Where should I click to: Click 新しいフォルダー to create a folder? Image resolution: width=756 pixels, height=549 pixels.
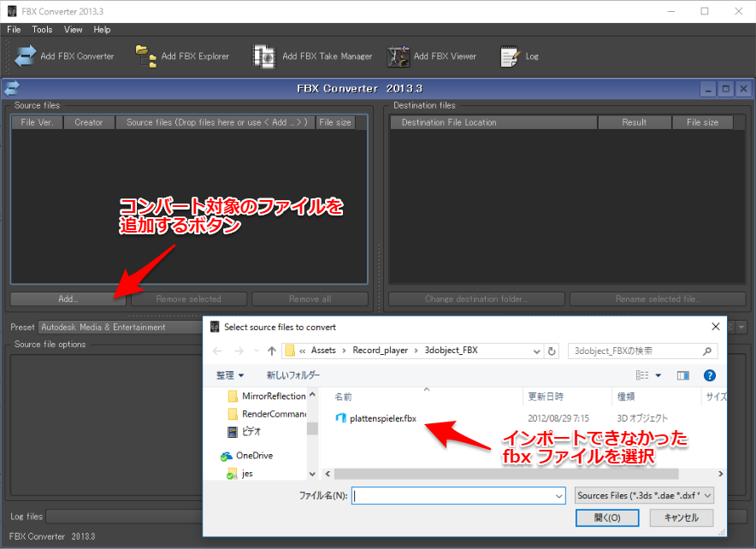(293, 375)
